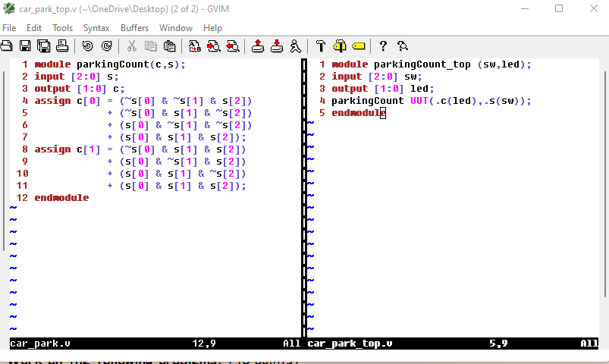Click the Load Session toolbar icon
Screen dimensions: 609x364
click(x=258, y=46)
